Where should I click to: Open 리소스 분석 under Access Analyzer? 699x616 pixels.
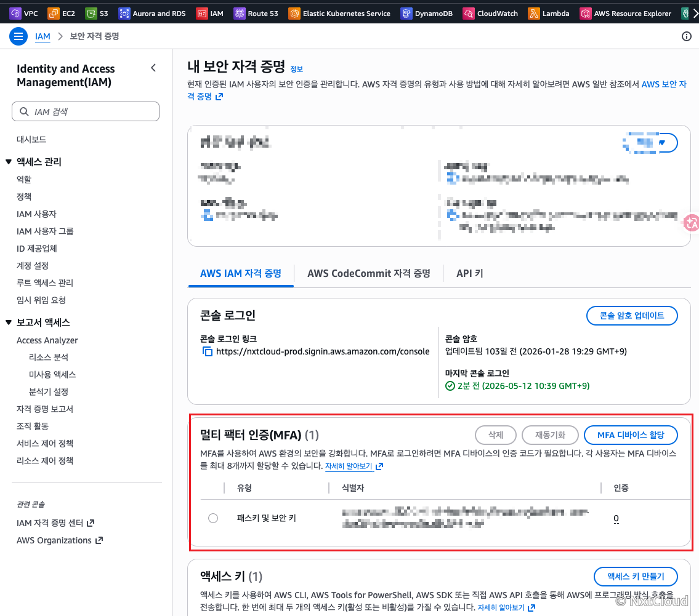pos(49,357)
